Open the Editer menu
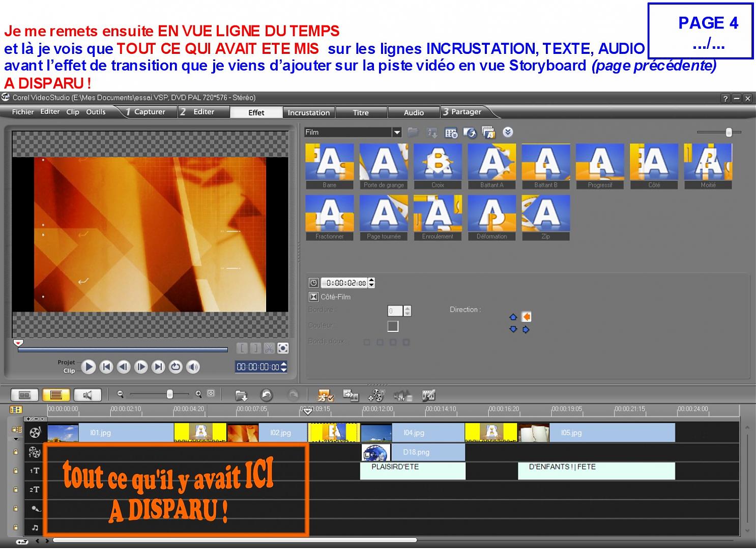Image resolution: width=756 pixels, height=549 pixels. 50,112
